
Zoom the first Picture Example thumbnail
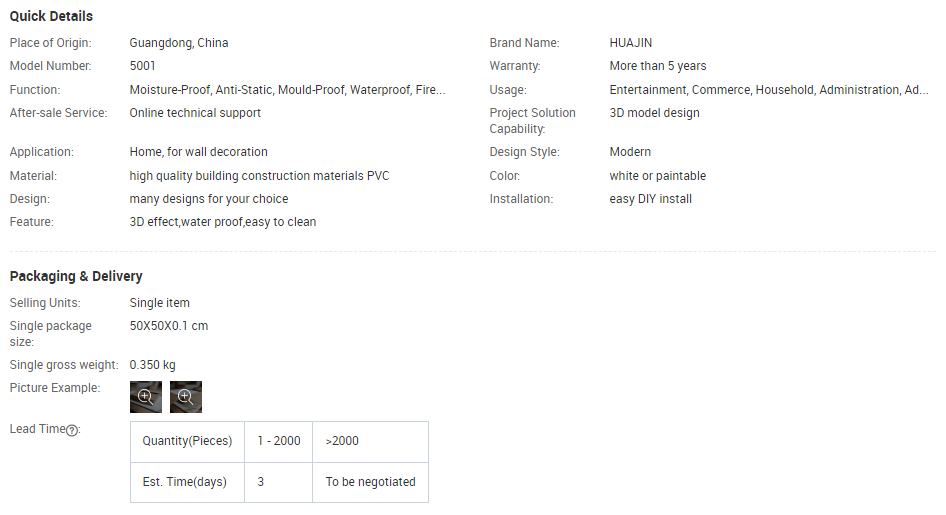pos(146,397)
